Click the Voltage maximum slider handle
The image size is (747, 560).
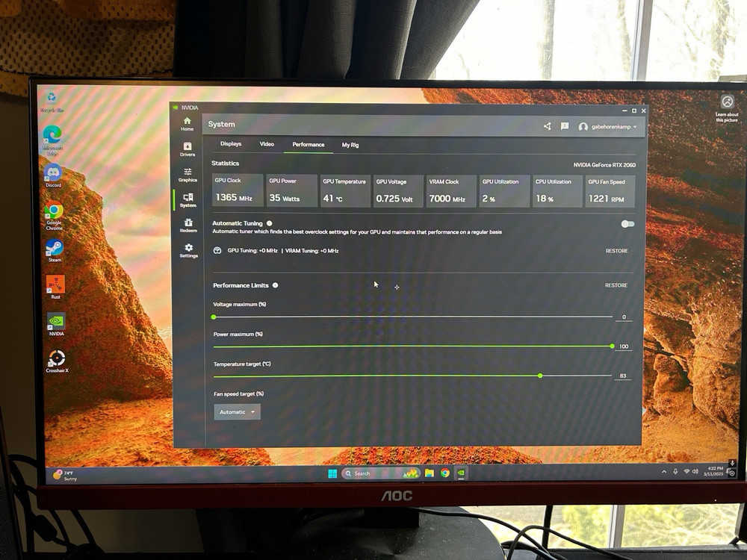click(x=214, y=317)
